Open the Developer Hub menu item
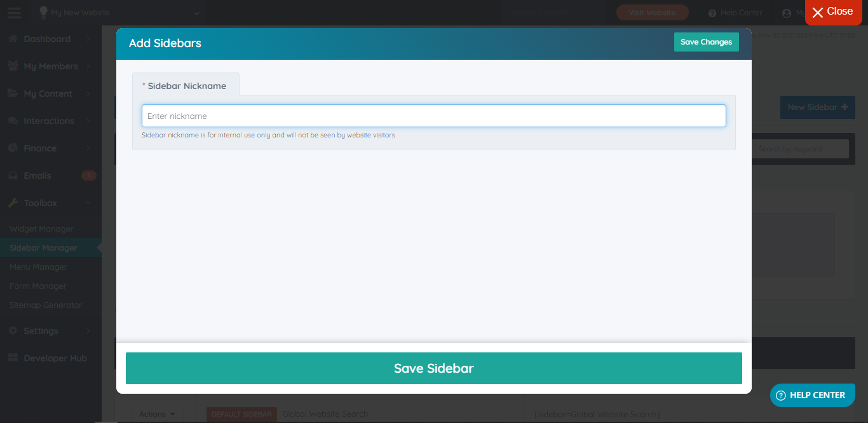 point(51,358)
